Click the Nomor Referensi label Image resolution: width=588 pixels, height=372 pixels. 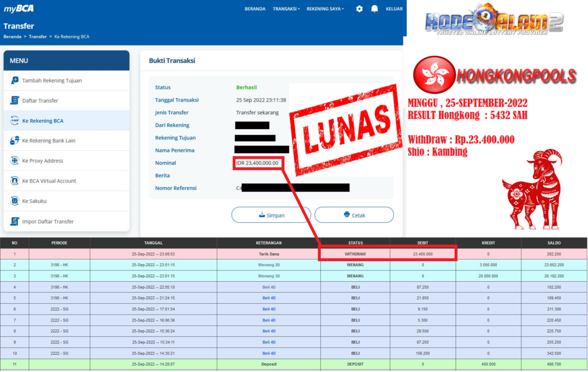click(x=176, y=188)
